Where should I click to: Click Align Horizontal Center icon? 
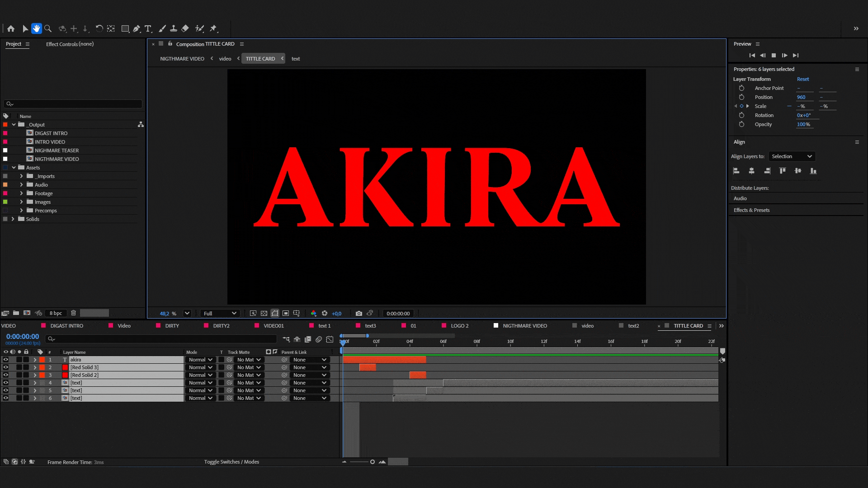(x=751, y=171)
